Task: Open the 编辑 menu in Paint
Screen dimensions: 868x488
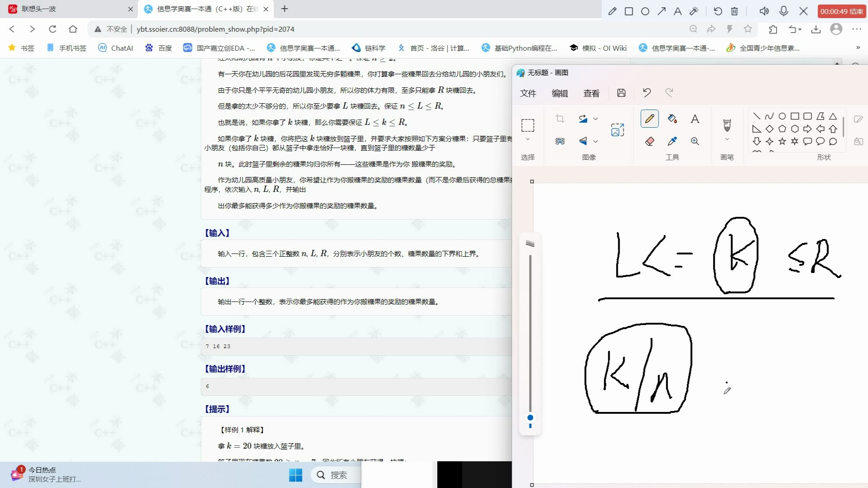Action: coord(560,93)
